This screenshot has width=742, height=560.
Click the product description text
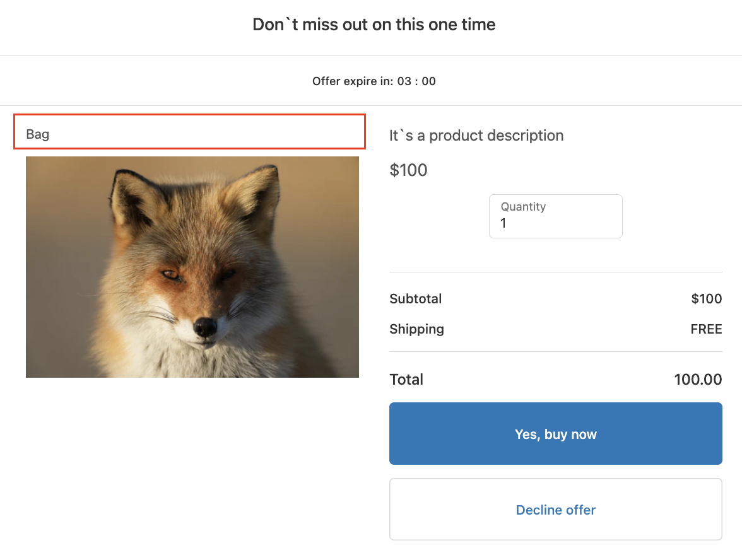pyautogui.click(x=476, y=136)
